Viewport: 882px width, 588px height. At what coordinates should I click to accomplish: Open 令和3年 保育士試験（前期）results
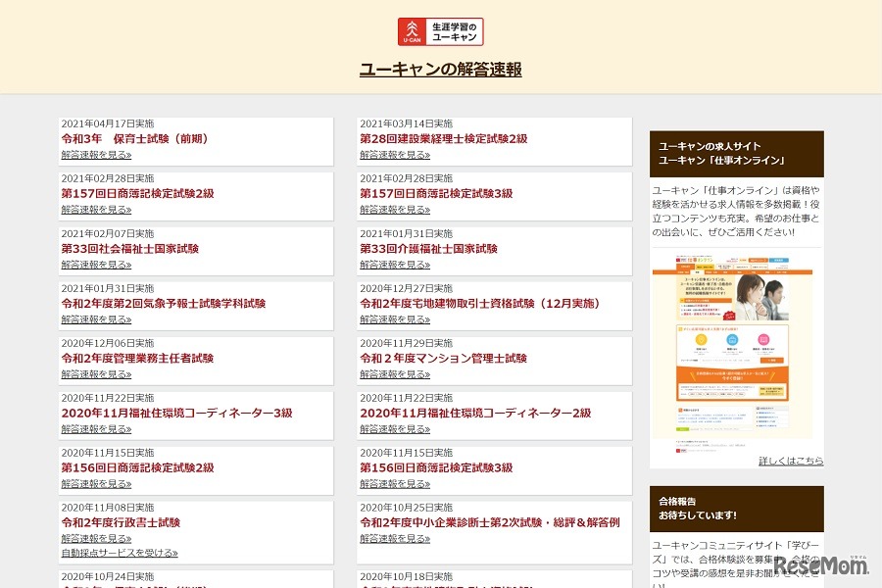point(136,138)
